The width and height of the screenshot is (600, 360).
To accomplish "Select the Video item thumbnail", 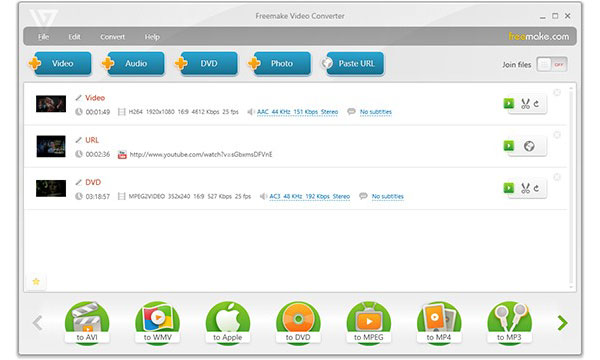I will [51, 104].
